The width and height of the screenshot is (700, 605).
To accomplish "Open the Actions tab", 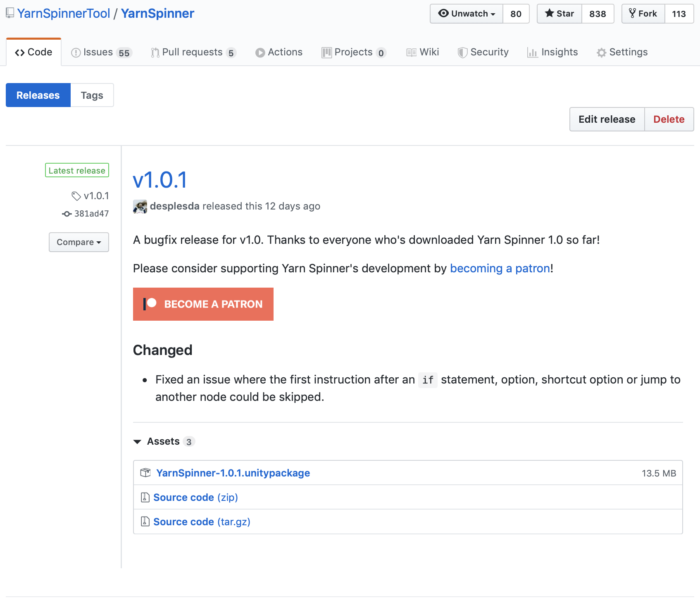I will point(279,52).
